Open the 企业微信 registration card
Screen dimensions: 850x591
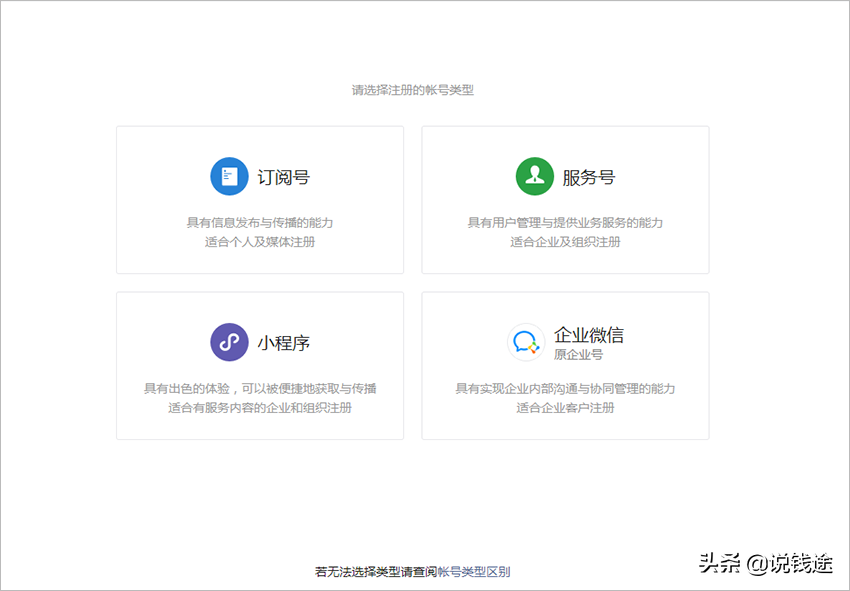[565, 365]
